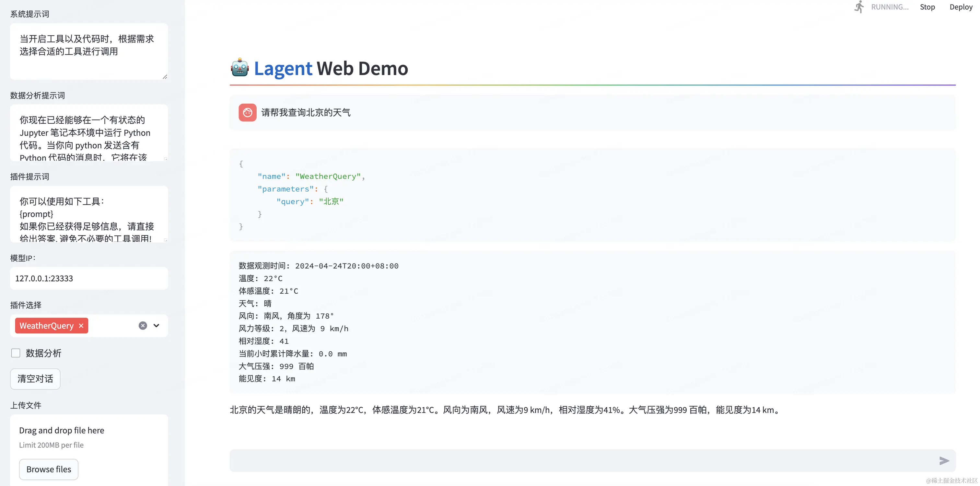Click the 天气: 晴 line
This screenshot has width=980, height=486.
coord(255,304)
